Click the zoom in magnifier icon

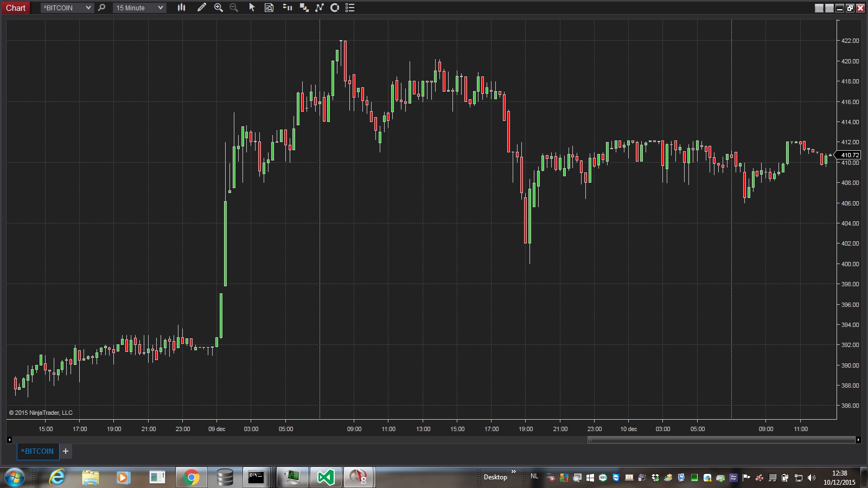[x=219, y=8]
